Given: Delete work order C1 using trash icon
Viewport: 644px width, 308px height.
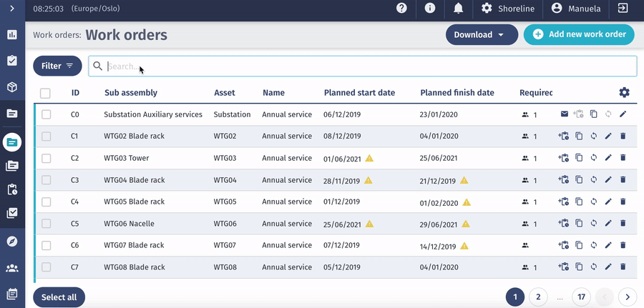Looking at the screenshot, I should (x=623, y=136).
